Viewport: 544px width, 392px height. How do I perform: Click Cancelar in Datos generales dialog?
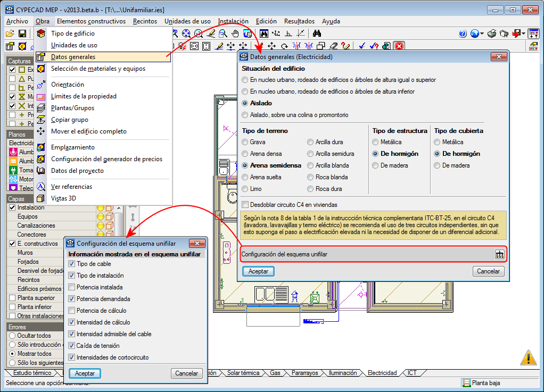pos(488,271)
